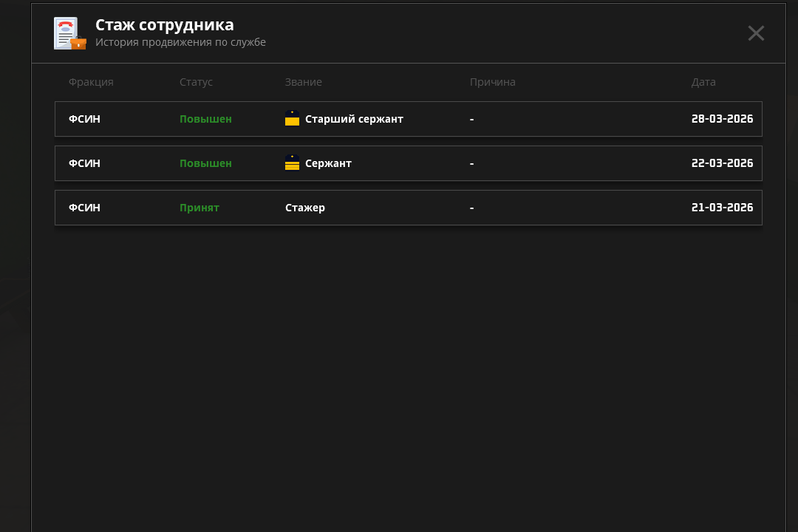Click the Сержант rank insignia icon
The image size is (798, 532).
pyautogui.click(x=292, y=163)
